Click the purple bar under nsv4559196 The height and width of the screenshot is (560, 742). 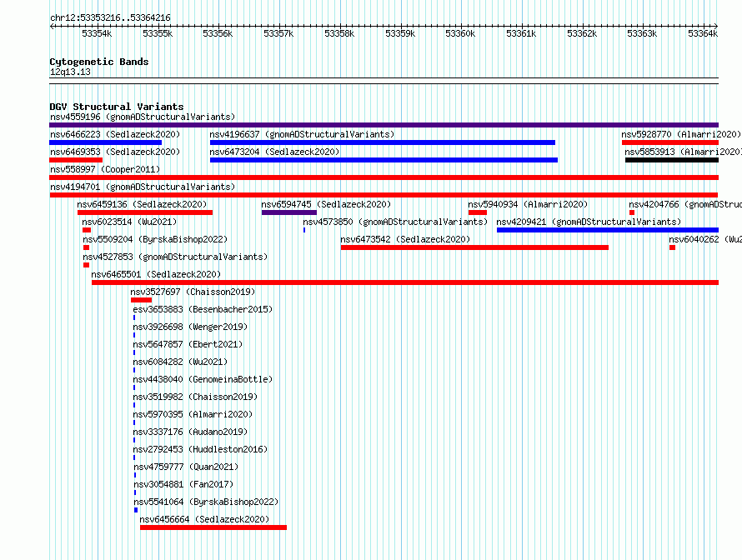[x=384, y=125]
